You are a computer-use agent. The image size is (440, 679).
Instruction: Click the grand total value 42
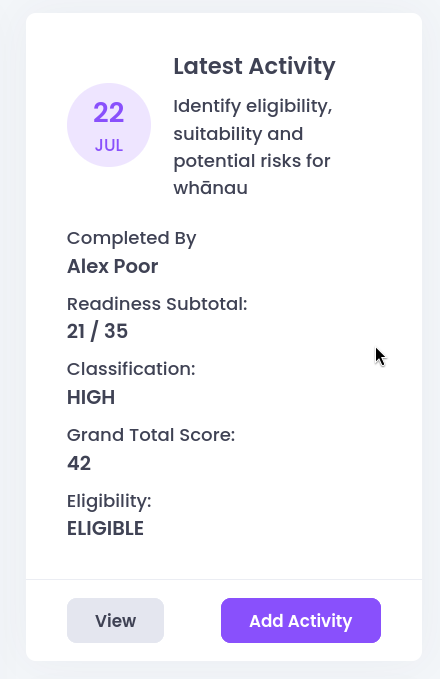(79, 463)
